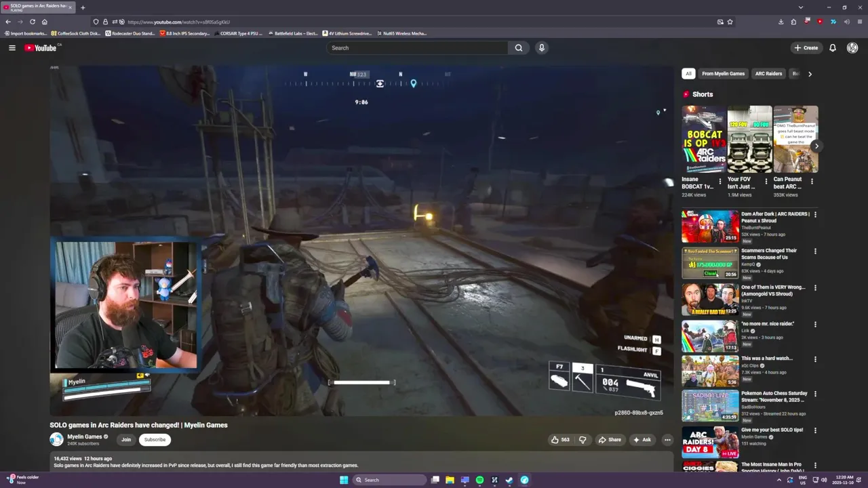The image size is (868, 488).
Task: Open the Windows Start menu
Action: [344, 480]
